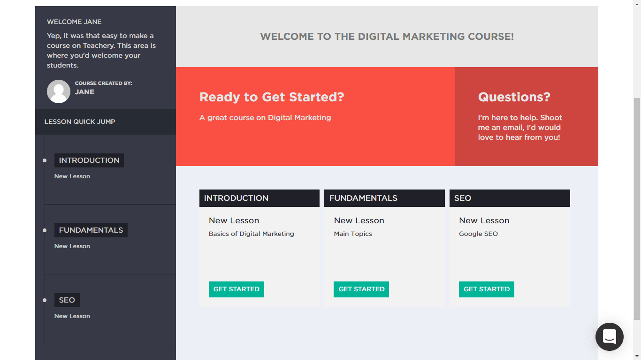Image resolution: width=641 pixels, height=364 pixels.
Task: Open the SEO card header
Action: coord(510,198)
